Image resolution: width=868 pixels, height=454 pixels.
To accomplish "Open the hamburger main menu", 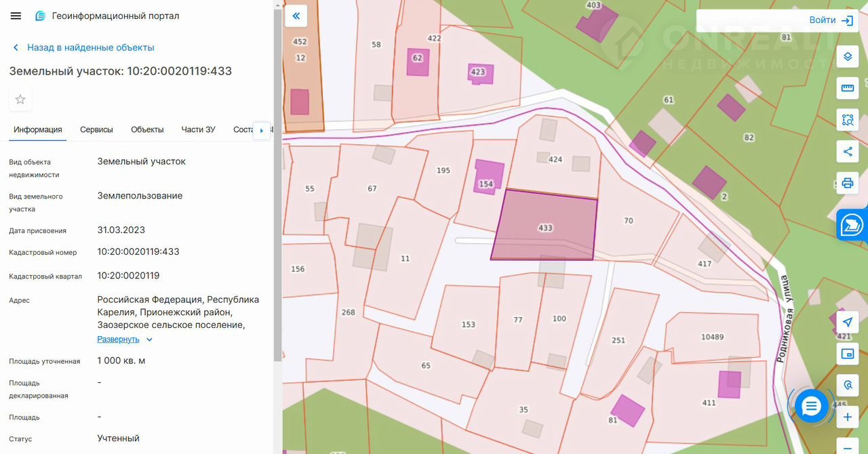I will (16, 16).
